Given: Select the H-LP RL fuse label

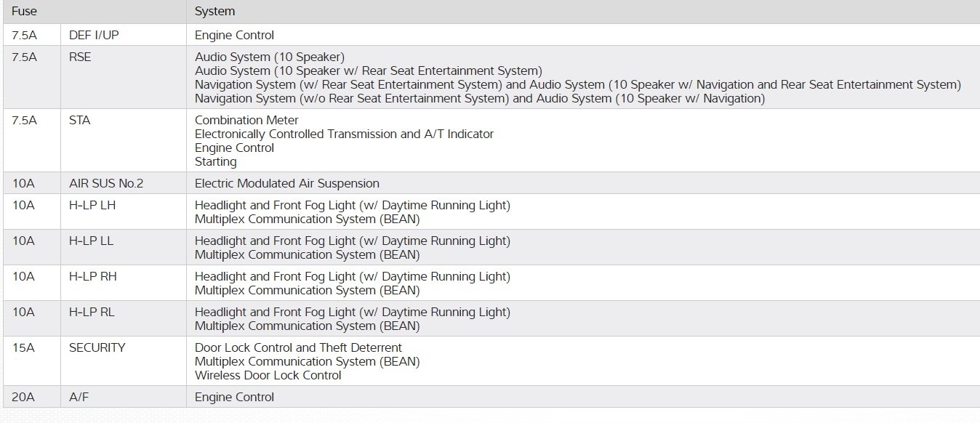Looking at the screenshot, I should tap(92, 312).
